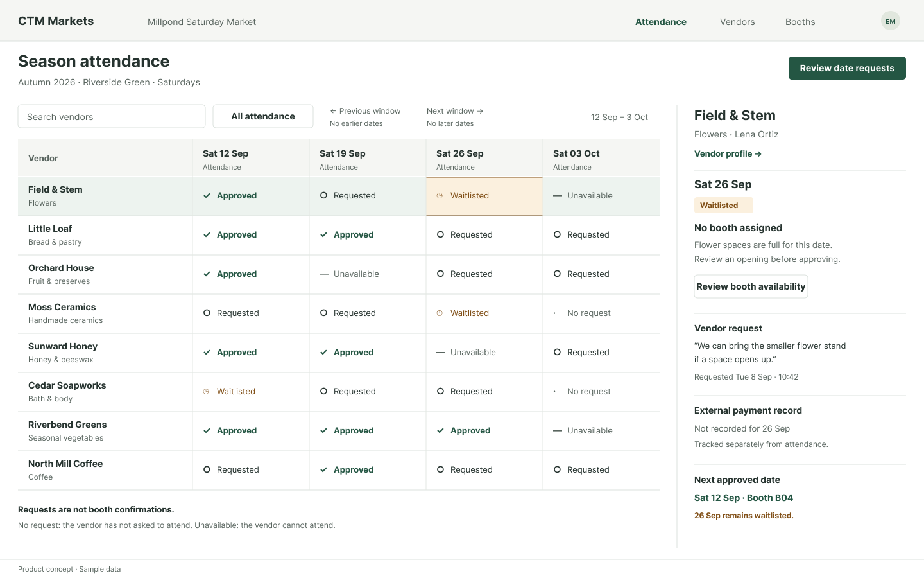Screen dimensions: 924x578
Task: Click Moss Ceramics Sat 12 Sep Requested cell
Action: (x=251, y=313)
